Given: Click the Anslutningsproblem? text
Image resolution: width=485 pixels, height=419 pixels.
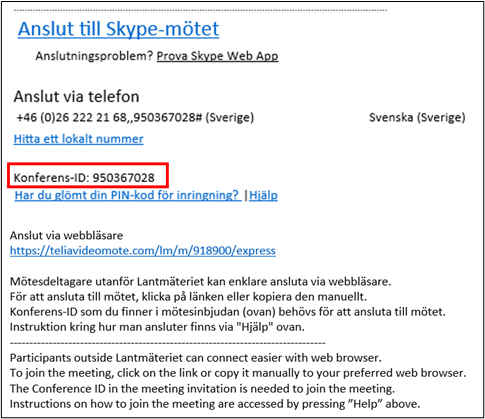Looking at the screenshot, I should tap(94, 56).
